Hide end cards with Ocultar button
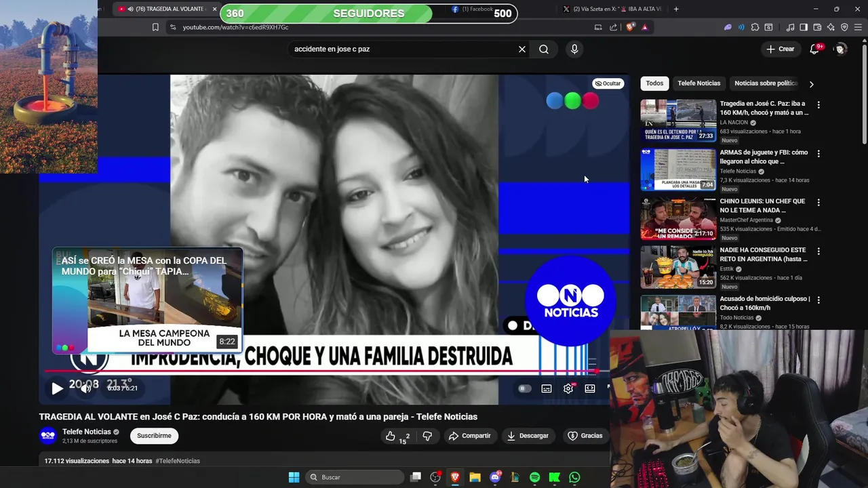The image size is (868, 488). [x=608, y=83]
